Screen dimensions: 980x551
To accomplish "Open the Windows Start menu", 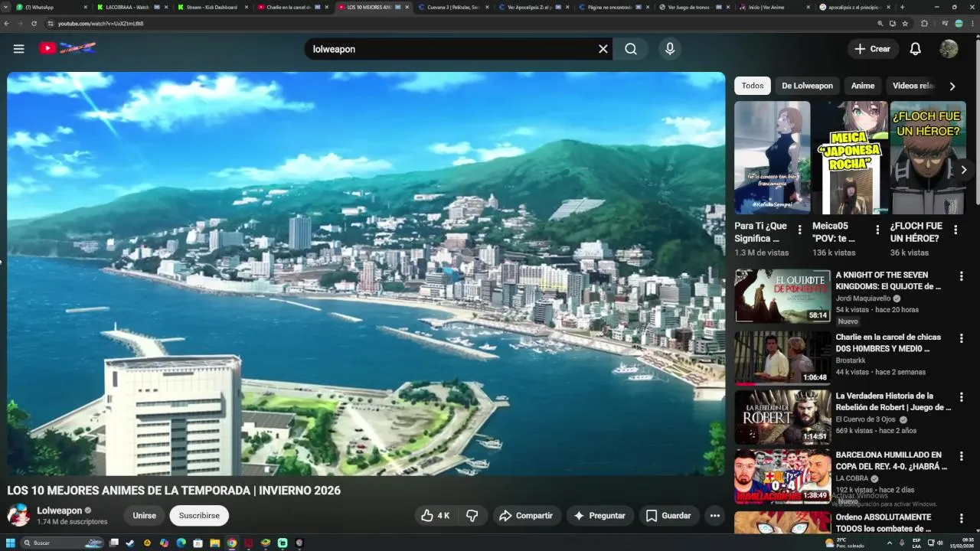I will 11,543.
